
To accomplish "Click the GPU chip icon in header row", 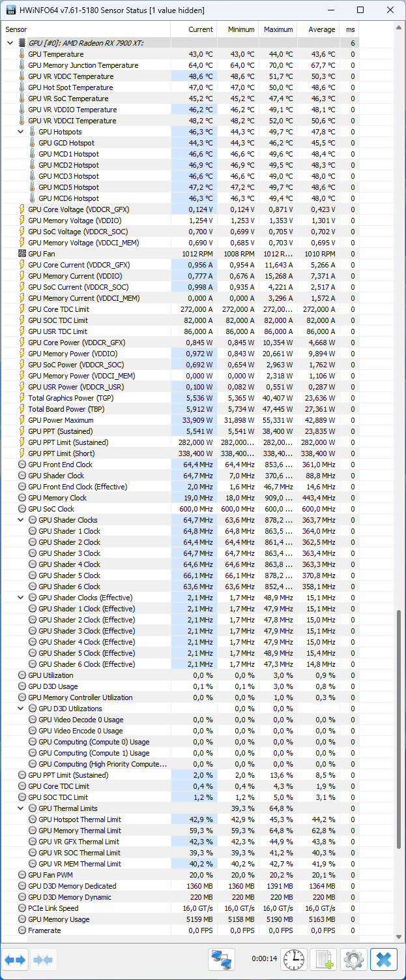I will (22, 43).
